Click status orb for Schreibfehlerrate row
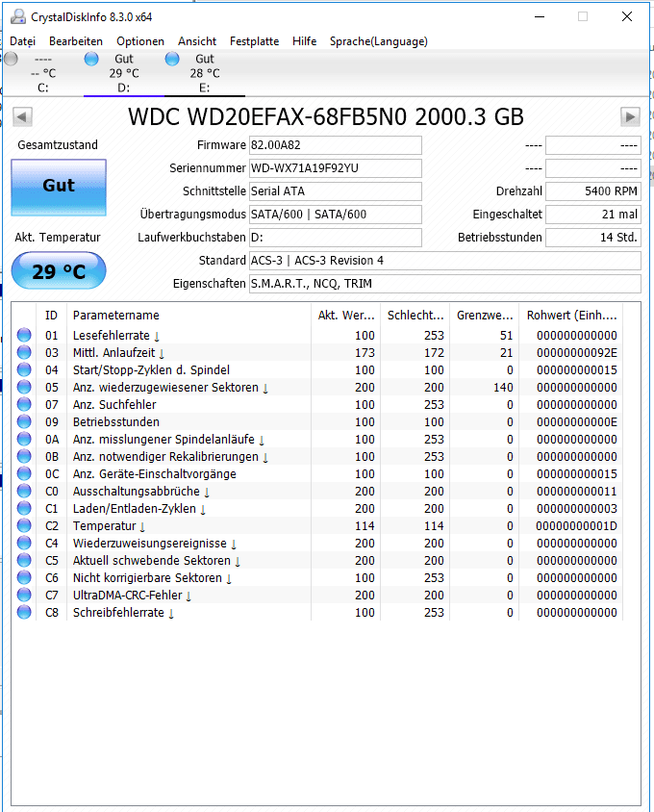Viewport: 654px width, 812px height. [24, 612]
